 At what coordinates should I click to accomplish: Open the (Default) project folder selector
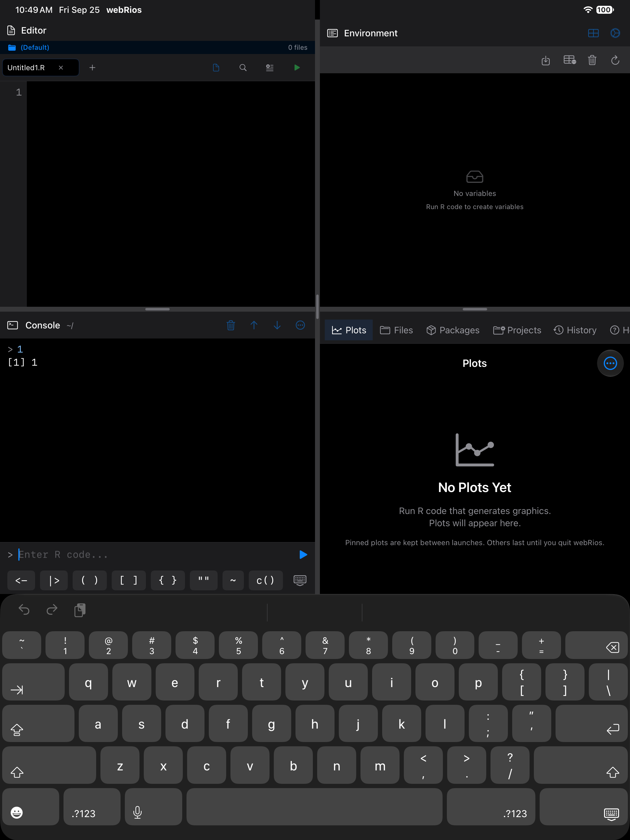29,48
